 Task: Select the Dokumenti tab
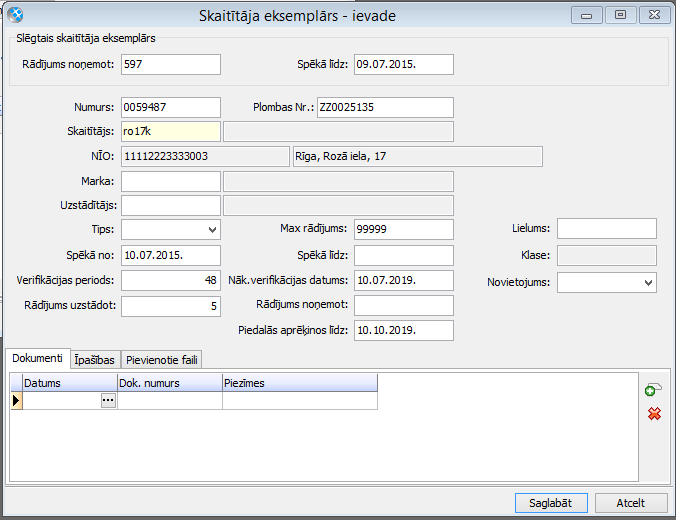(37, 358)
